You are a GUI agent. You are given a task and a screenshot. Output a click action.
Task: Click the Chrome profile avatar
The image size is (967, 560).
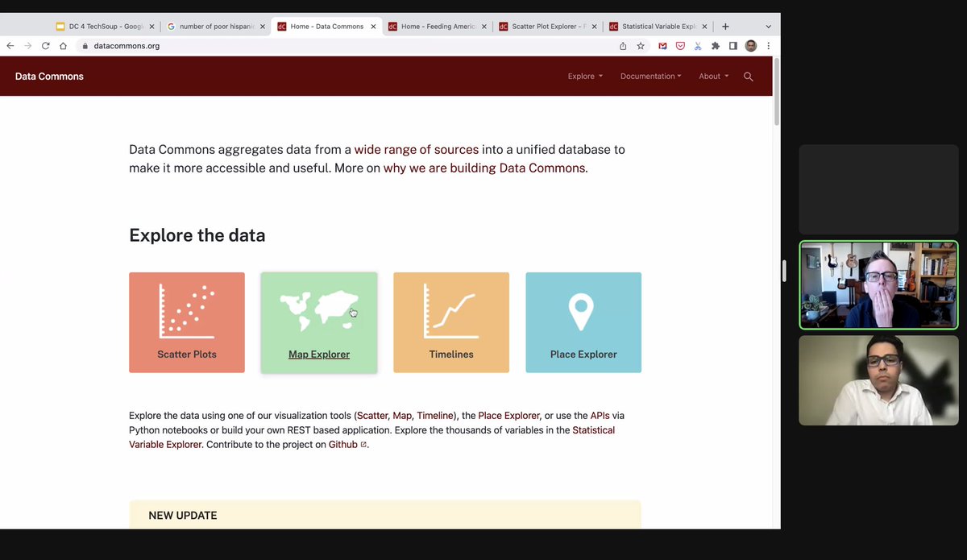tap(751, 46)
